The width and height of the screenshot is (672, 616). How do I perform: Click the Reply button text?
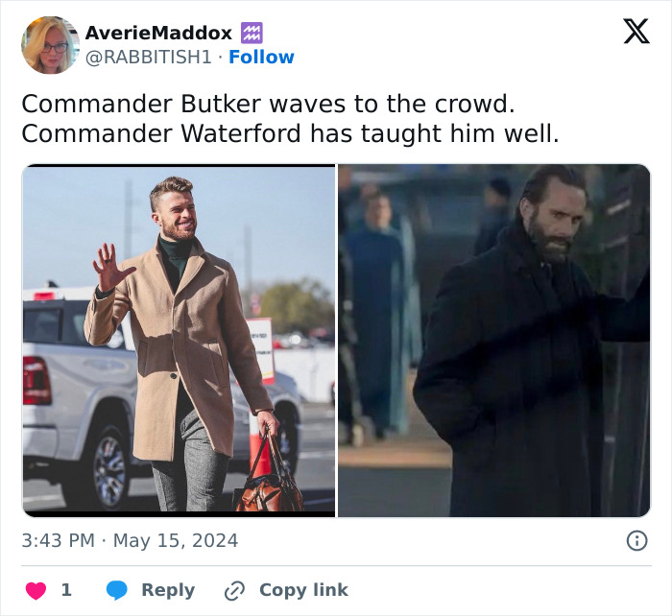point(168,590)
